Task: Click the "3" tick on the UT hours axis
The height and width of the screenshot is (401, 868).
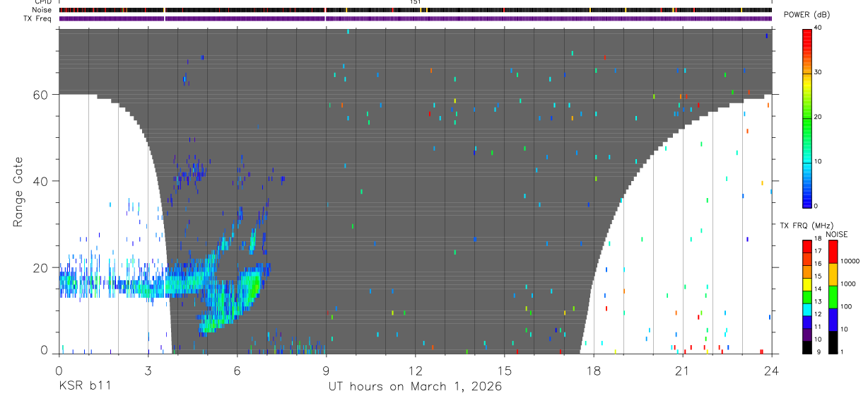Action: pos(148,370)
